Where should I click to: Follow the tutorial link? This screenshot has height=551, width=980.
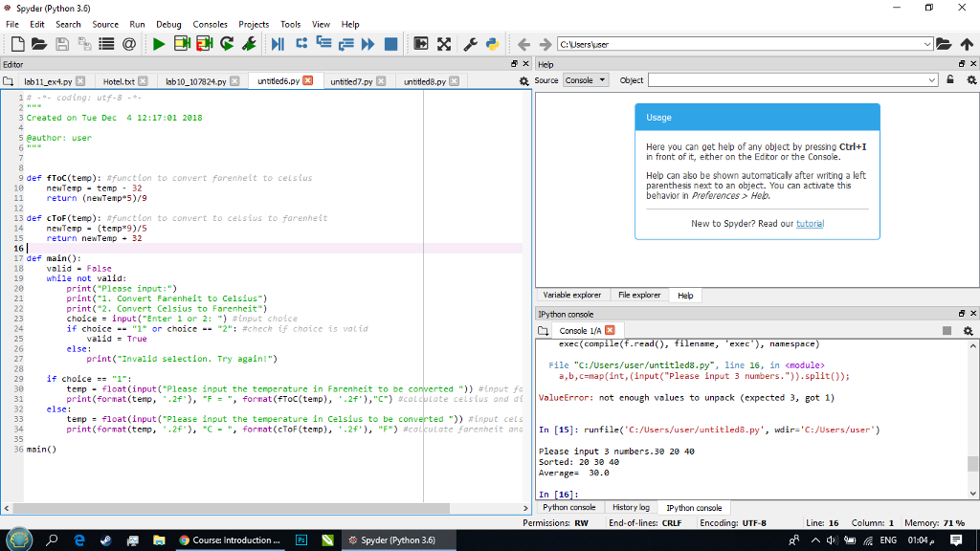pyautogui.click(x=810, y=223)
